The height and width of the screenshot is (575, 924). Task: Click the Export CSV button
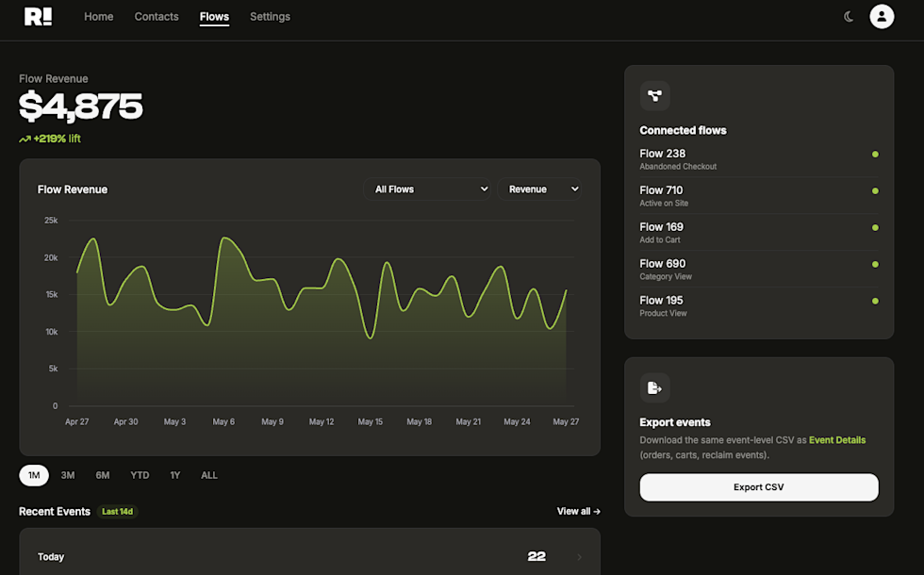(759, 487)
